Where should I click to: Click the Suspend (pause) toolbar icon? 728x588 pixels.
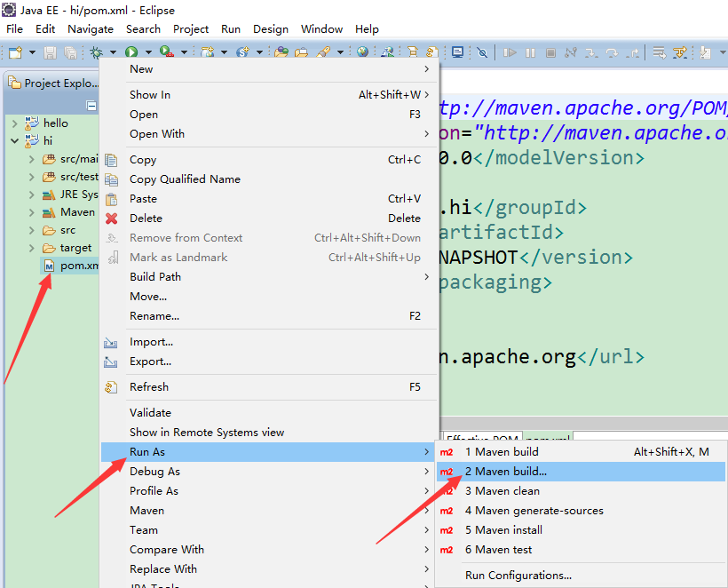click(x=530, y=52)
